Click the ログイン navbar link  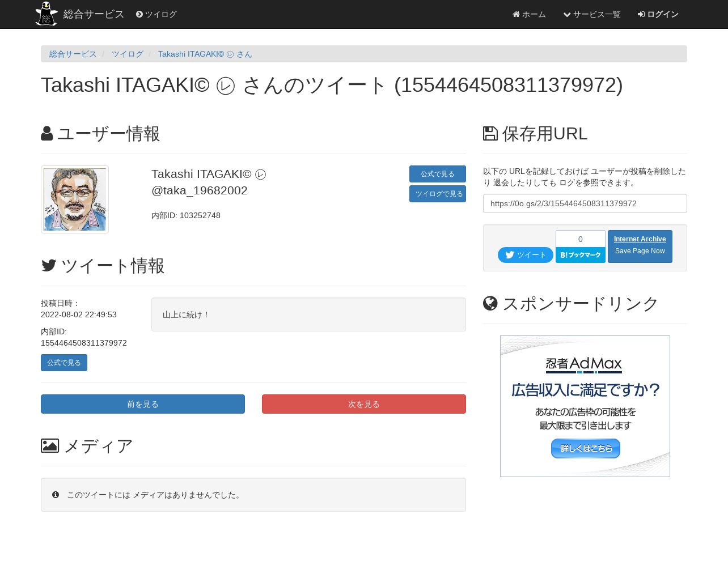(658, 14)
